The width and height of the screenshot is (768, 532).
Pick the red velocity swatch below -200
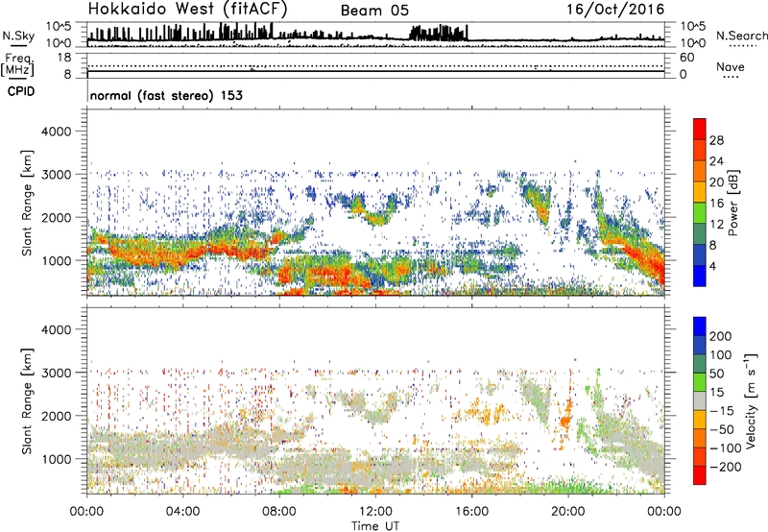click(x=700, y=475)
